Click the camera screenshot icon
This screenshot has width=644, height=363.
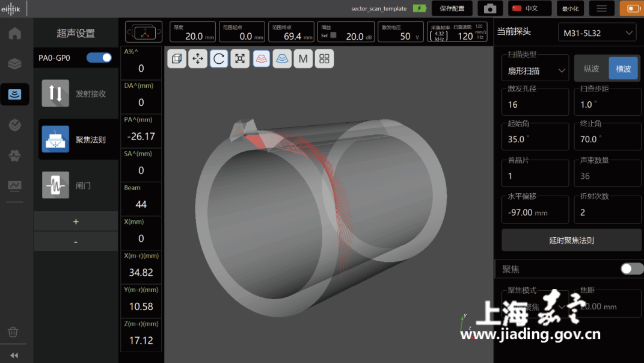(490, 8)
